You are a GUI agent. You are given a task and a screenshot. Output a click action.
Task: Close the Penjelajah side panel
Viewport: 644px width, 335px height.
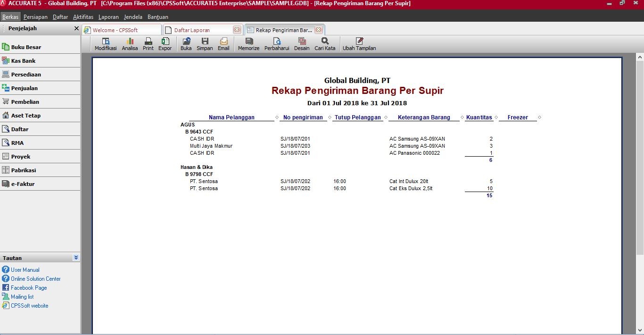[x=76, y=28]
